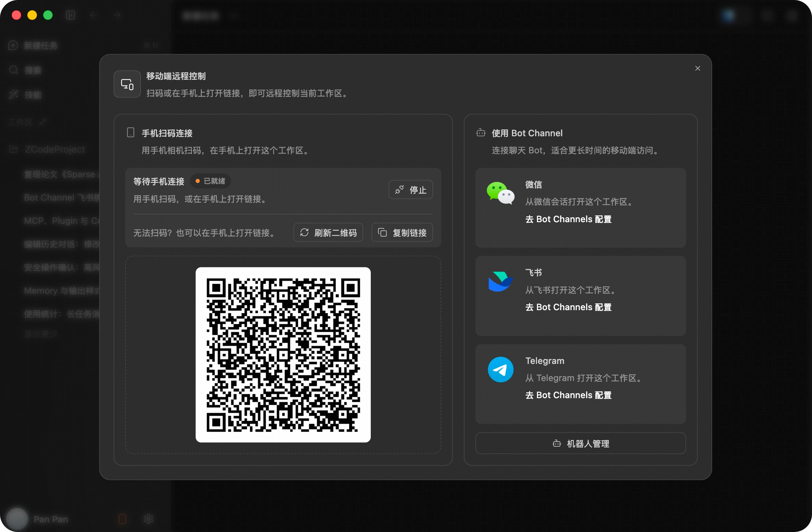
Task: Go forward with the right arrow
Action: (x=117, y=15)
